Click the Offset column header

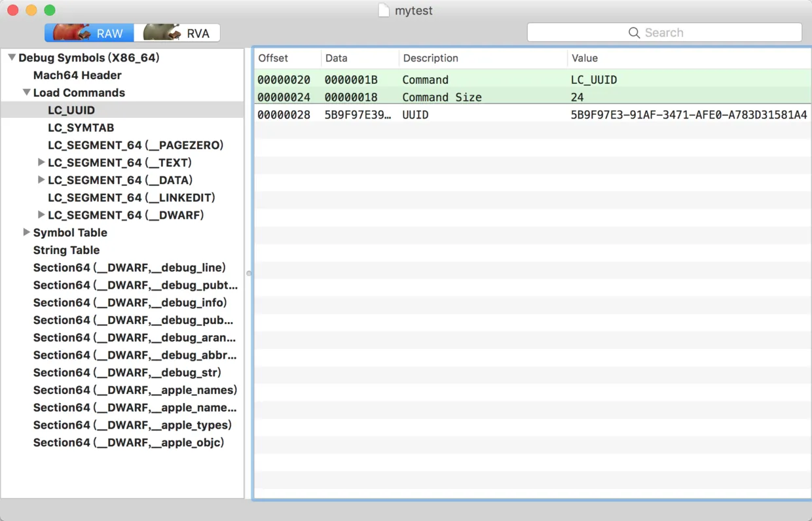click(x=287, y=58)
